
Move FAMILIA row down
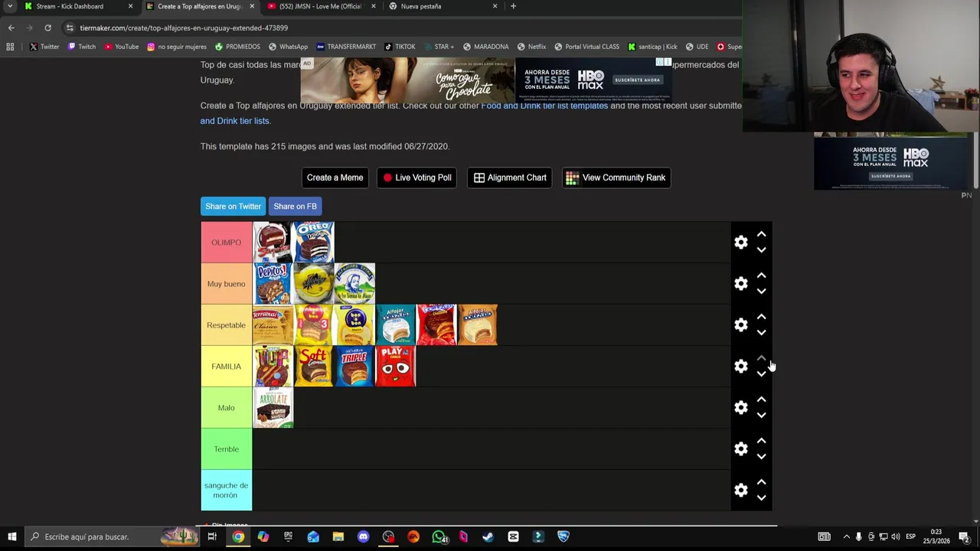click(x=761, y=374)
